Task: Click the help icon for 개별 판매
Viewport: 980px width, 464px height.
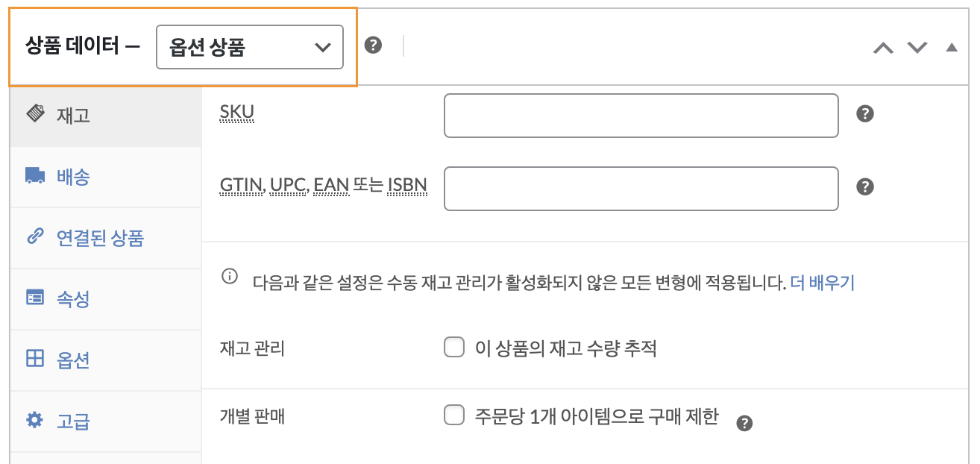Action: pyautogui.click(x=744, y=424)
